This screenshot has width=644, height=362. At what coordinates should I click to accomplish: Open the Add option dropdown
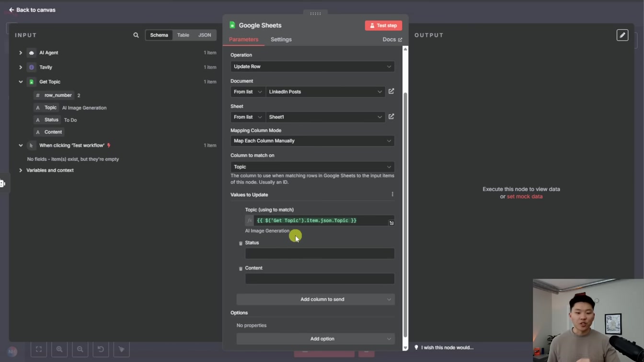[315, 339]
